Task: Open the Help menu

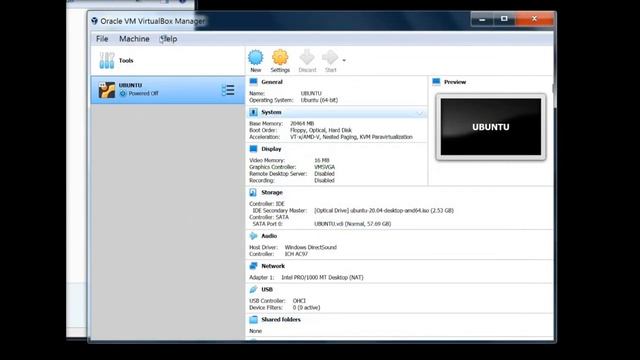Action: tap(169, 39)
